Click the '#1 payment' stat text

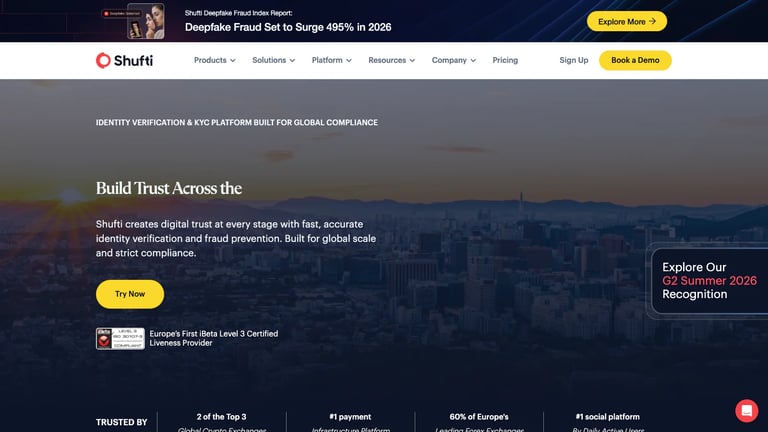coord(350,417)
